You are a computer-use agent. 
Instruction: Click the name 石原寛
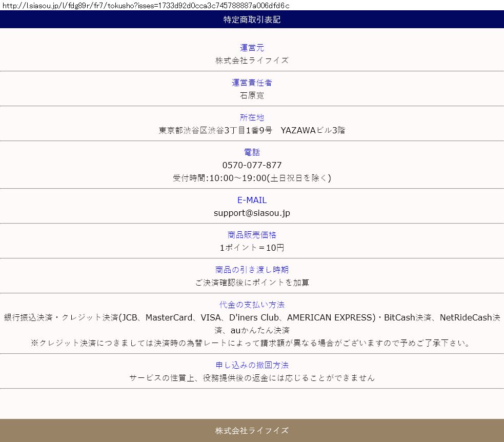point(252,95)
